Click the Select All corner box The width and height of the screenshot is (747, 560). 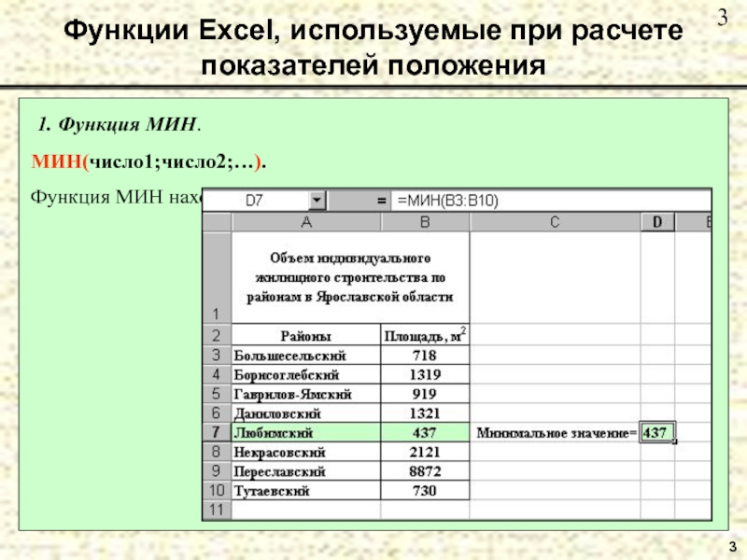(x=217, y=222)
